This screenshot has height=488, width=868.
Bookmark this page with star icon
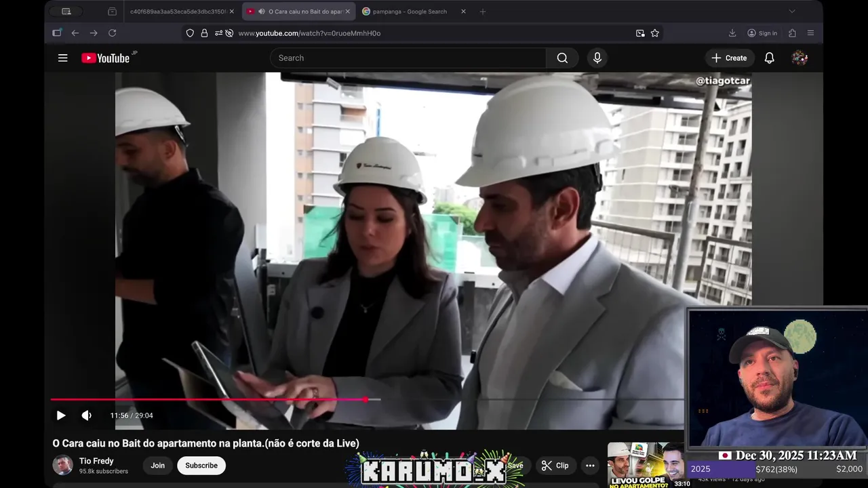click(x=655, y=33)
